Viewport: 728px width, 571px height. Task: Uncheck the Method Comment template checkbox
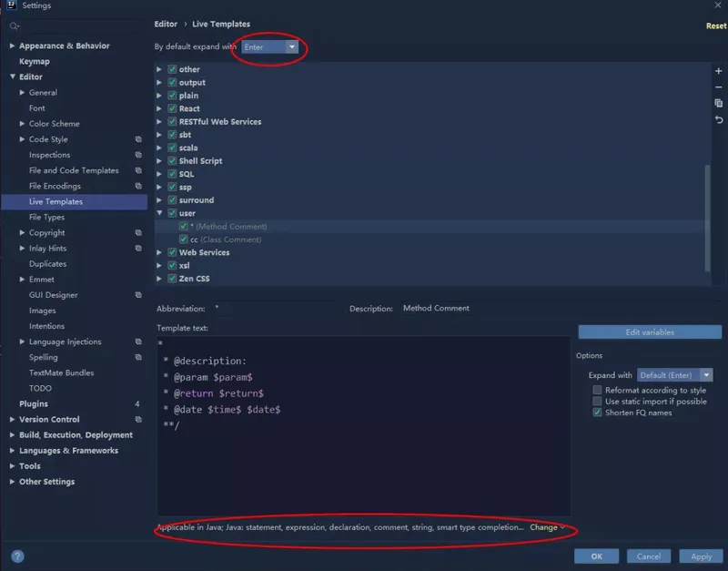point(184,226)
